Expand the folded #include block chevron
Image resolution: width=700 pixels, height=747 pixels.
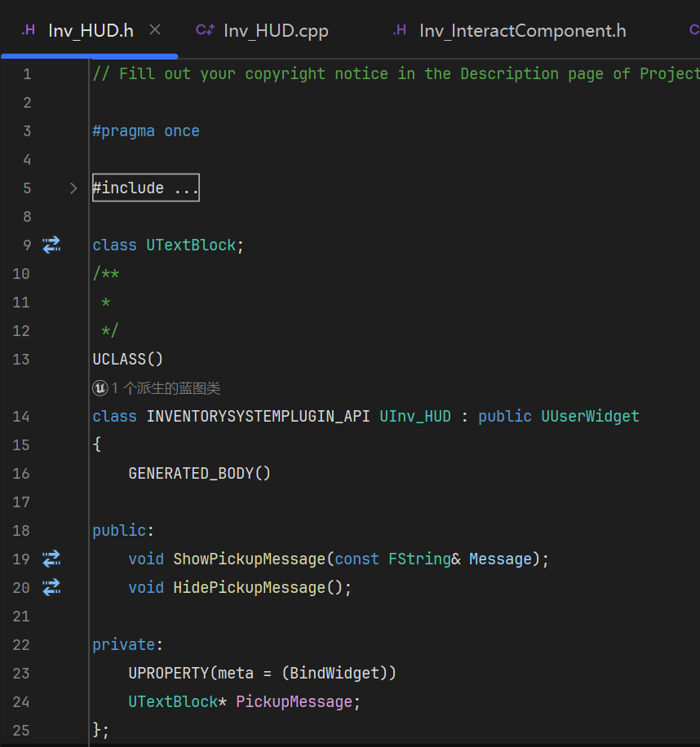[x=73, y=188]
